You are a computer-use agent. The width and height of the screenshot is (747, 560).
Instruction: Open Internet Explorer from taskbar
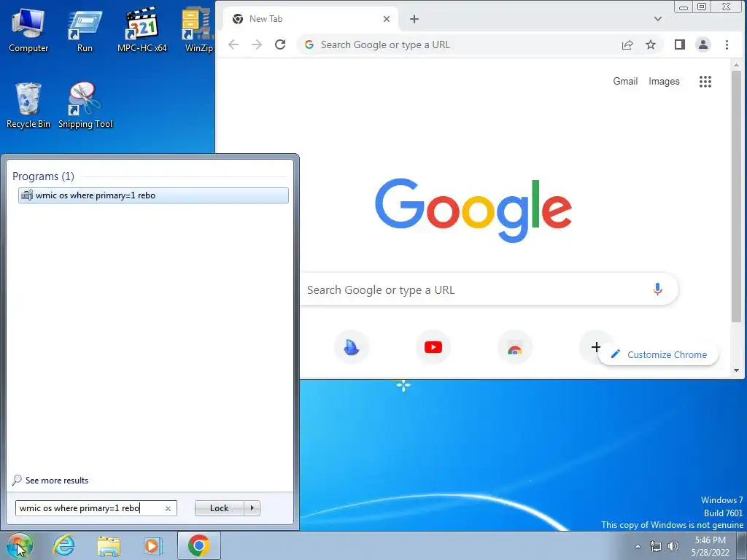pos(64,545)
